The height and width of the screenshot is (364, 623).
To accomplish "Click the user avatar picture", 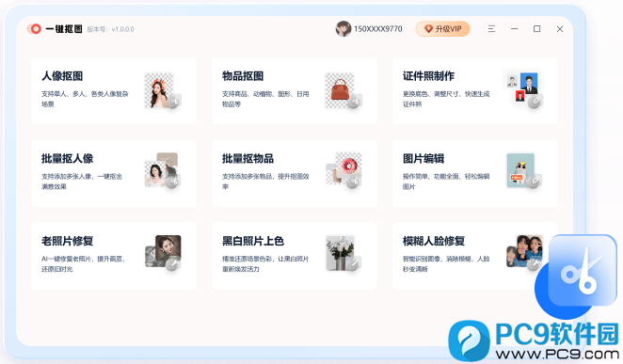I will [343, 29].
